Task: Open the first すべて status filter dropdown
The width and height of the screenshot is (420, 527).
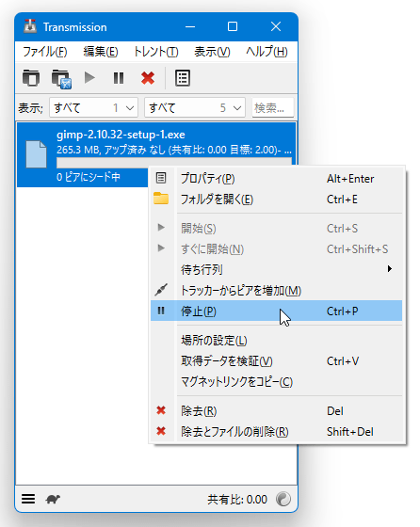Action: pos(93,107)
